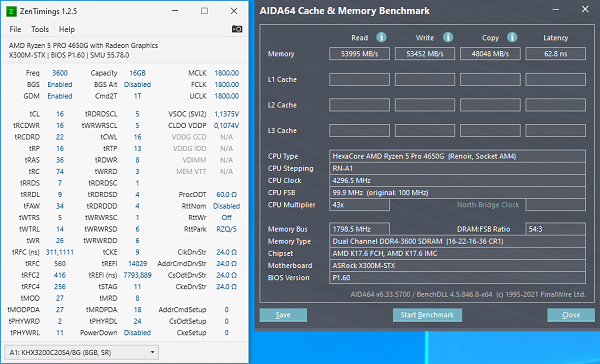Click the RttNom Disabled value
Screen dimensions: 600x364
pos(227,206)
